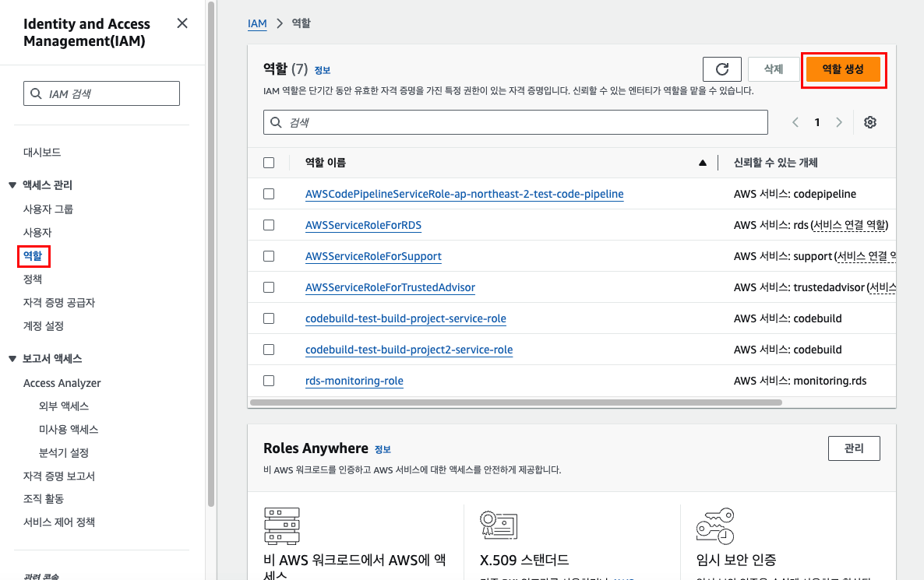This screenshot has width=924, height=580.
Task: Open 정보 link next to Roles Anywhere
Action: tap(383, 450)
